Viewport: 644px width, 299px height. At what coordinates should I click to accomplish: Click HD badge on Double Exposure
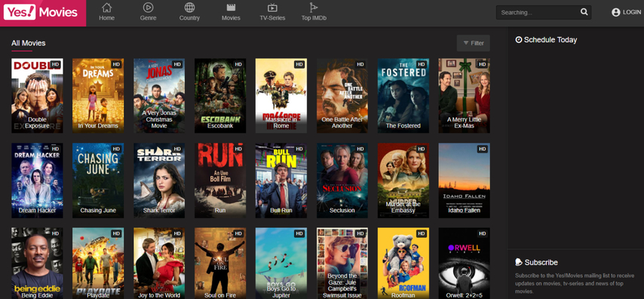click(x=55, y=64)
